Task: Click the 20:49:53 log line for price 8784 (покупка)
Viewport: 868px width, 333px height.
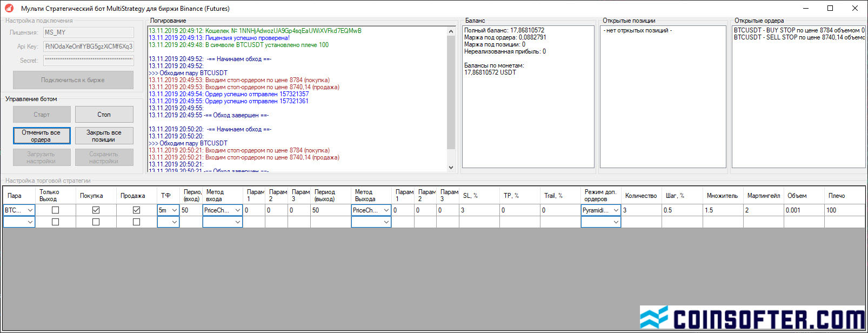Action: tap(239, 80)
